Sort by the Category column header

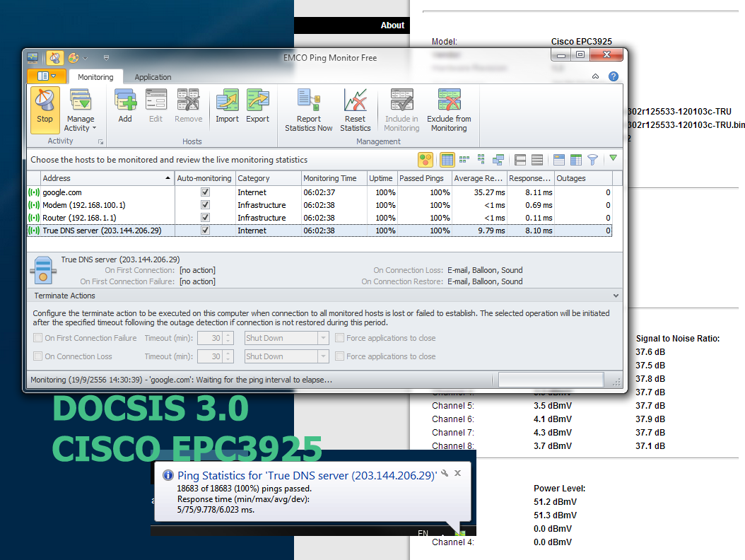[269, 178]
